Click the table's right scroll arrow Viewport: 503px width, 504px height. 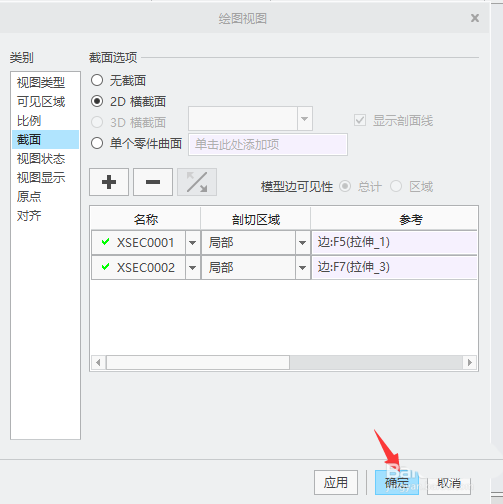pyautogui.click(x=470, y=362)
